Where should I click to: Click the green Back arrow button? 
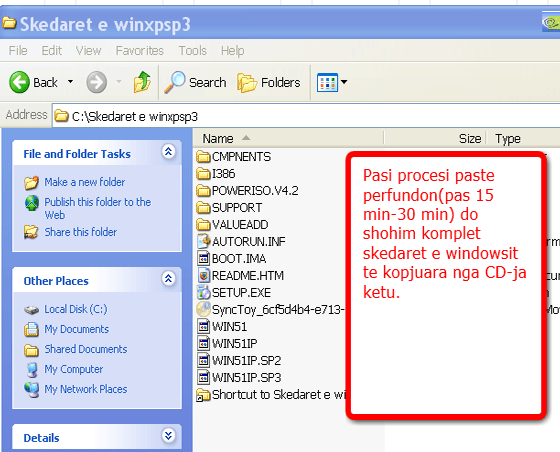point(19,82)
